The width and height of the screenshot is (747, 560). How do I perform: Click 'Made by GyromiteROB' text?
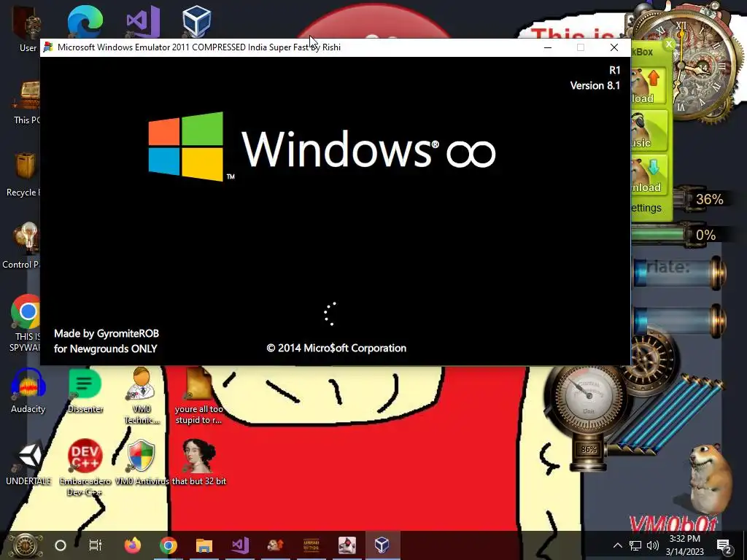coord(107,333)
